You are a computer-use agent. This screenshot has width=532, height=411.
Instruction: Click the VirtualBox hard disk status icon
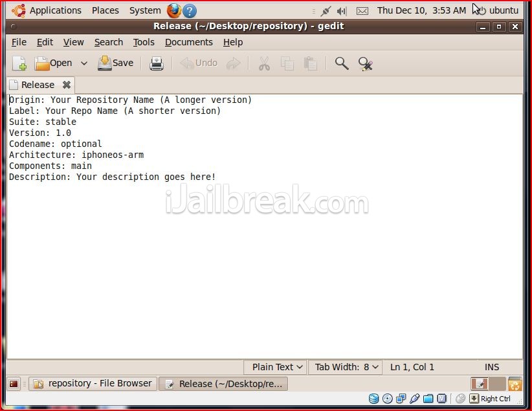click(x=373, y=399)
